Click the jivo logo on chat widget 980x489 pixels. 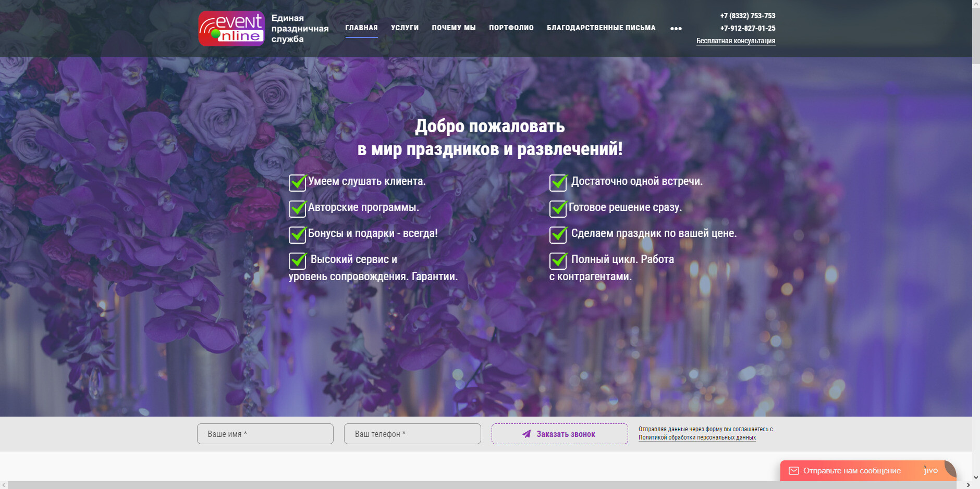[931, 470]
